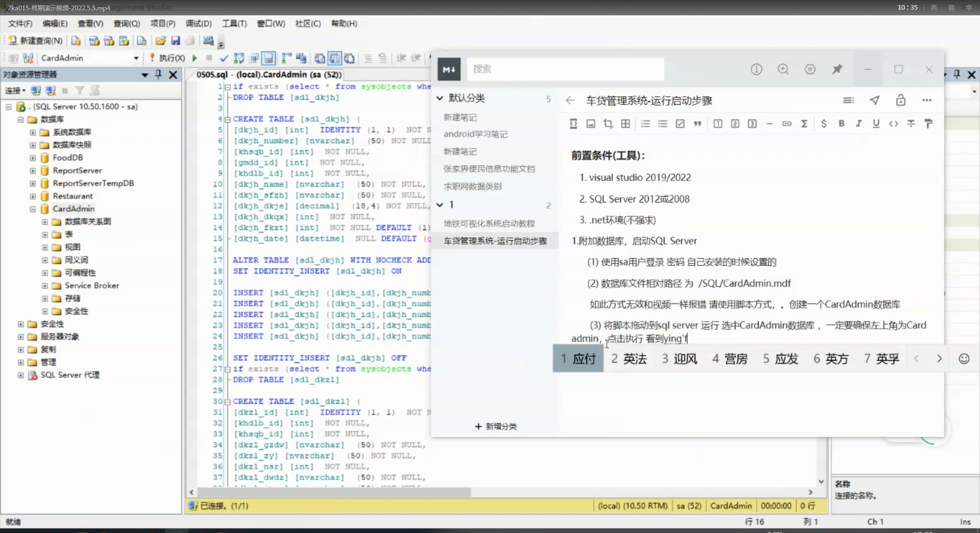Open the 查询(Q) menu
This screenshot has height=533, width=980.
(126, 24)
